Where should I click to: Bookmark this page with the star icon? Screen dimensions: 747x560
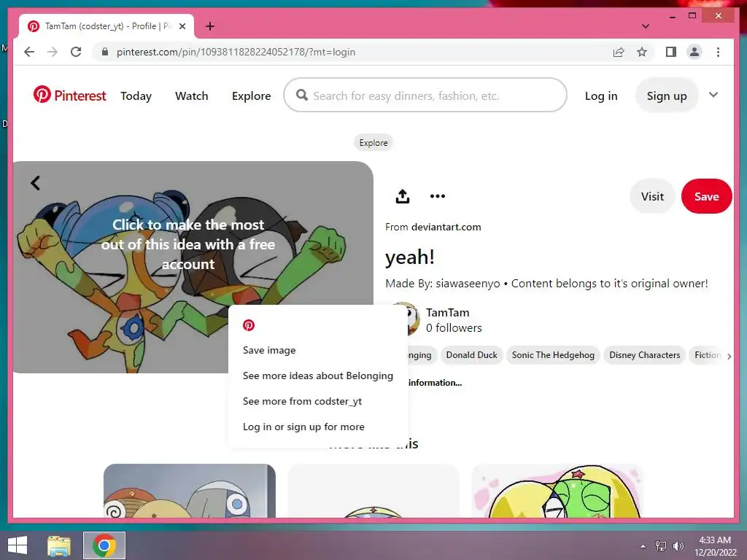coord(642,52)
